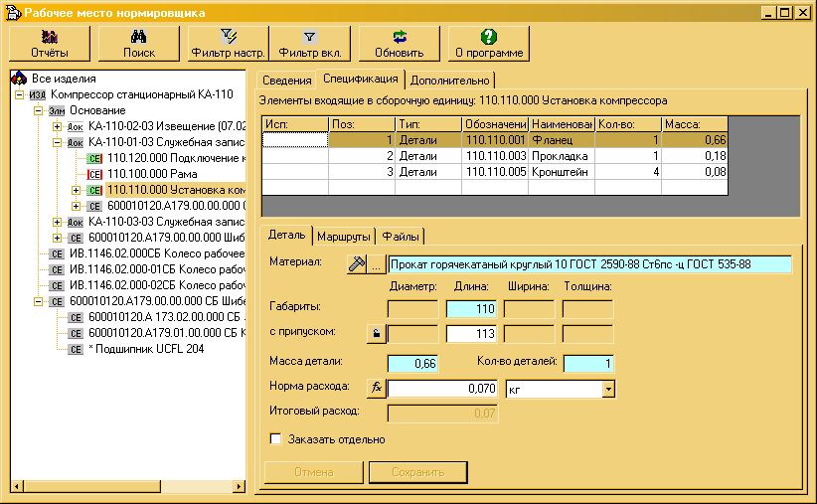Open the Отчёты reports toolbar button
This screenshot has width=817, height=504.
(x=50, y=43)
